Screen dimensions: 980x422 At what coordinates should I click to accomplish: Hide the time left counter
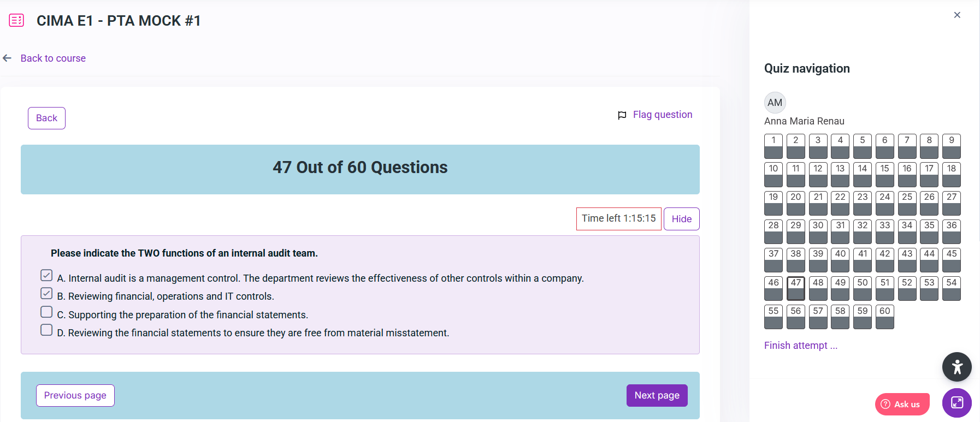click(681, 219)
